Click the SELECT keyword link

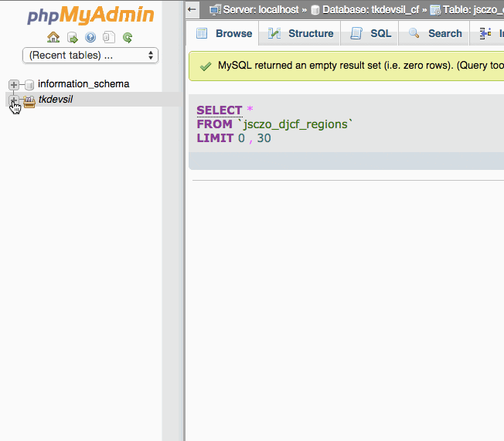(220, 110)
